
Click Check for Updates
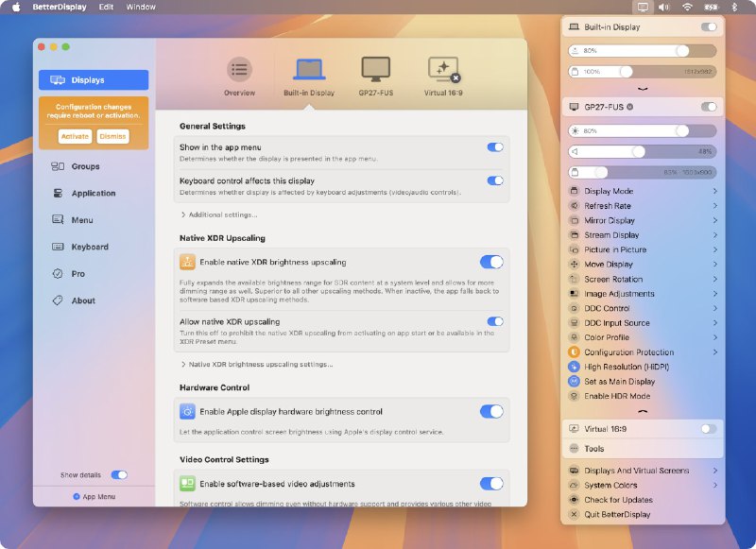click(617, 500)
